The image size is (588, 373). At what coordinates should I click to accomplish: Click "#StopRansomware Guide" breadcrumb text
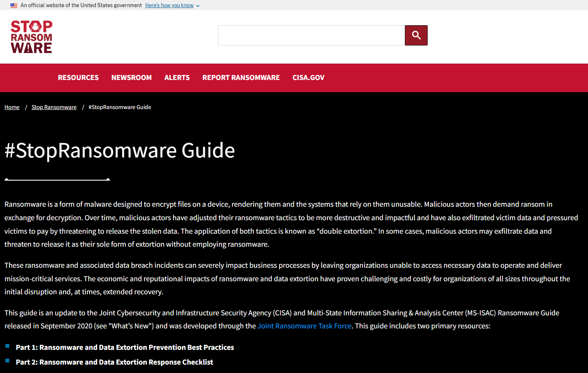coord(120,107)
